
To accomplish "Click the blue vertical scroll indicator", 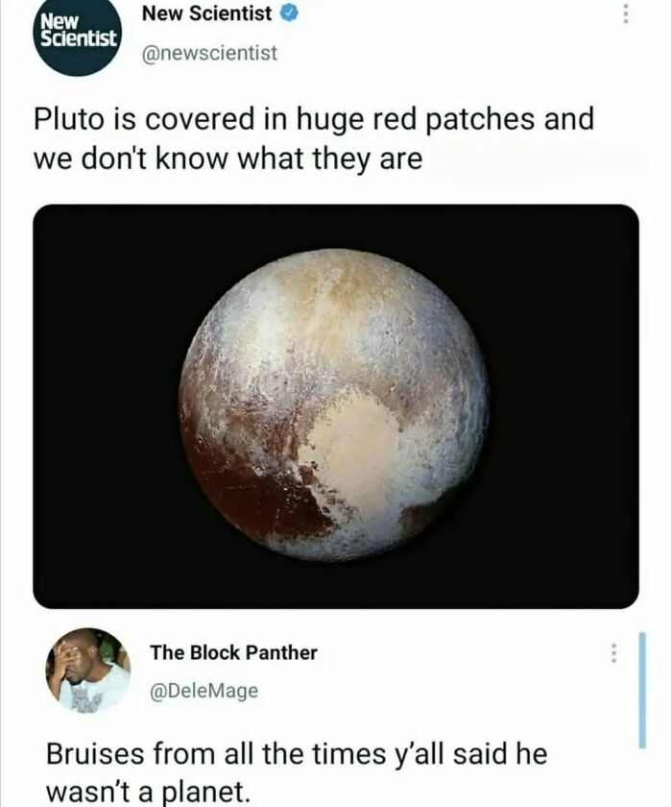I will tap(641, 690).
